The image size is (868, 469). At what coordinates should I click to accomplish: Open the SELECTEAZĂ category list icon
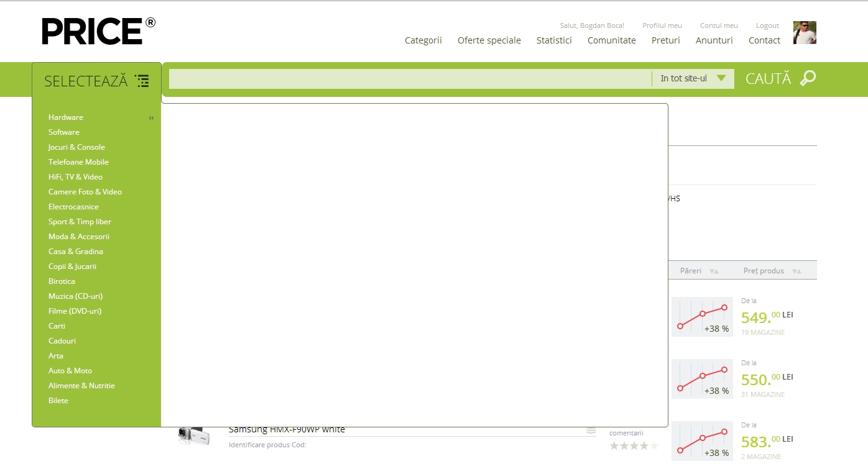pyautogui.click(x=142, y=81)
